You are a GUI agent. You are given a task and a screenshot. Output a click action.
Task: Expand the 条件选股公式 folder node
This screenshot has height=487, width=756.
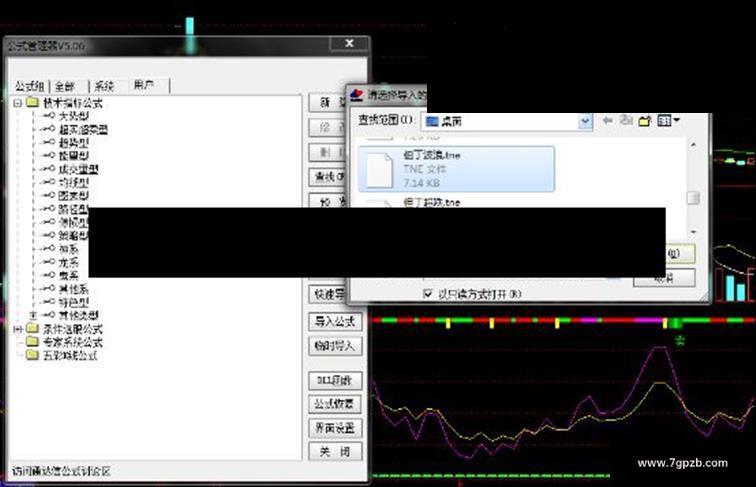click(18, 329)
